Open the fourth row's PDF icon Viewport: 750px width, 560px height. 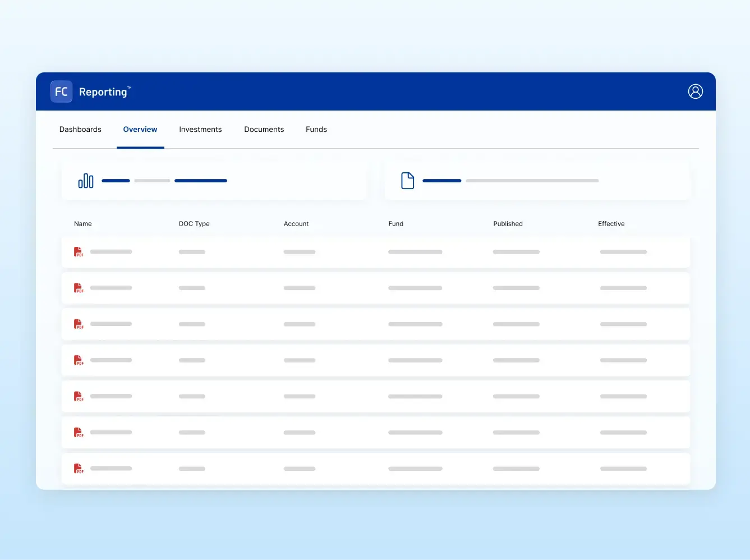[x=79, y=360]
